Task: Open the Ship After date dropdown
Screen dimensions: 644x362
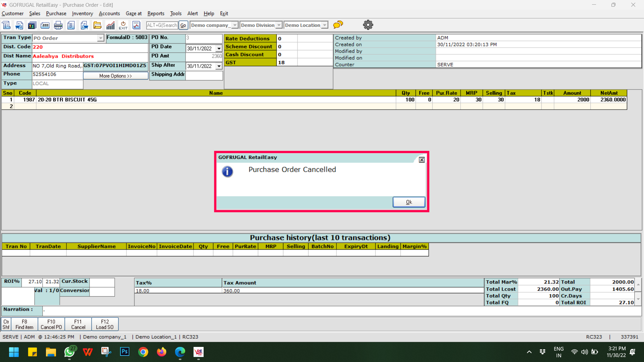Action: coord(219,66)
